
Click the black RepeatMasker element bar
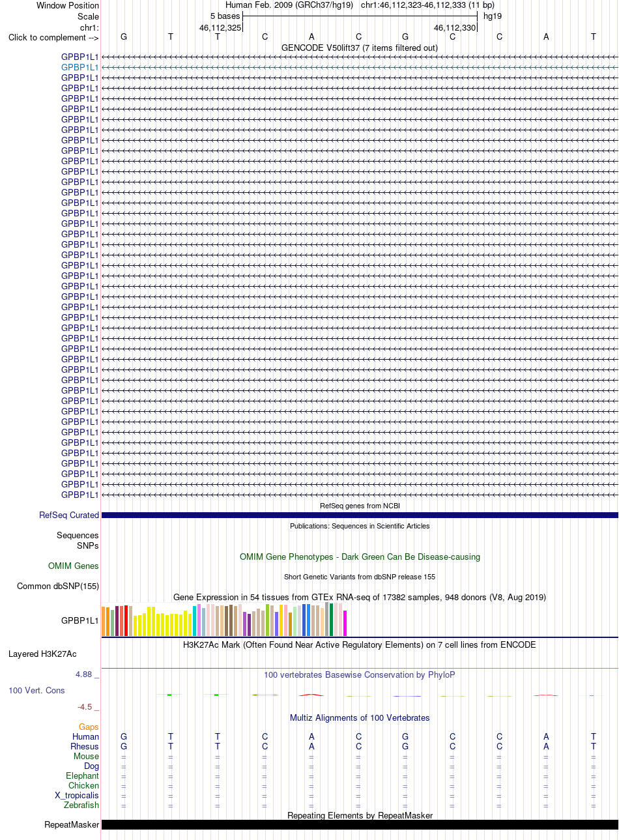360,825
